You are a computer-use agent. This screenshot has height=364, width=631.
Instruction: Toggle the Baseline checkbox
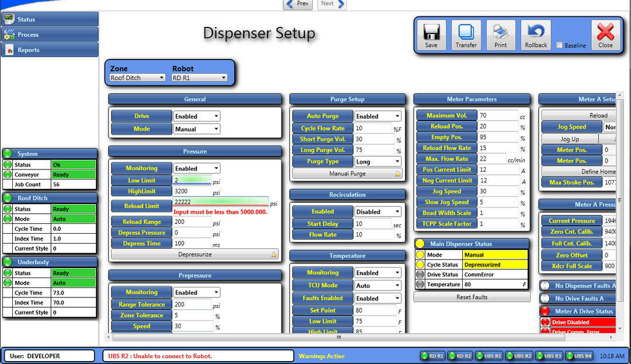tap(560, 46)
